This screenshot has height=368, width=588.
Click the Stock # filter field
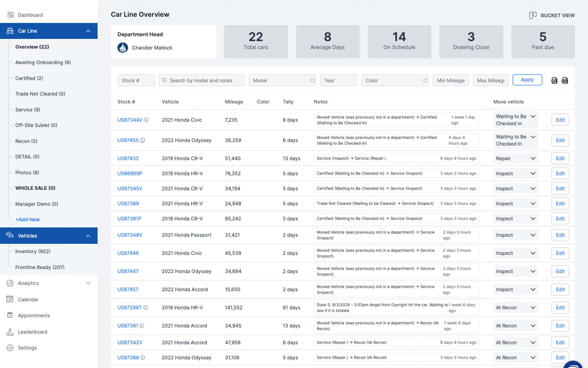point(136,80)
